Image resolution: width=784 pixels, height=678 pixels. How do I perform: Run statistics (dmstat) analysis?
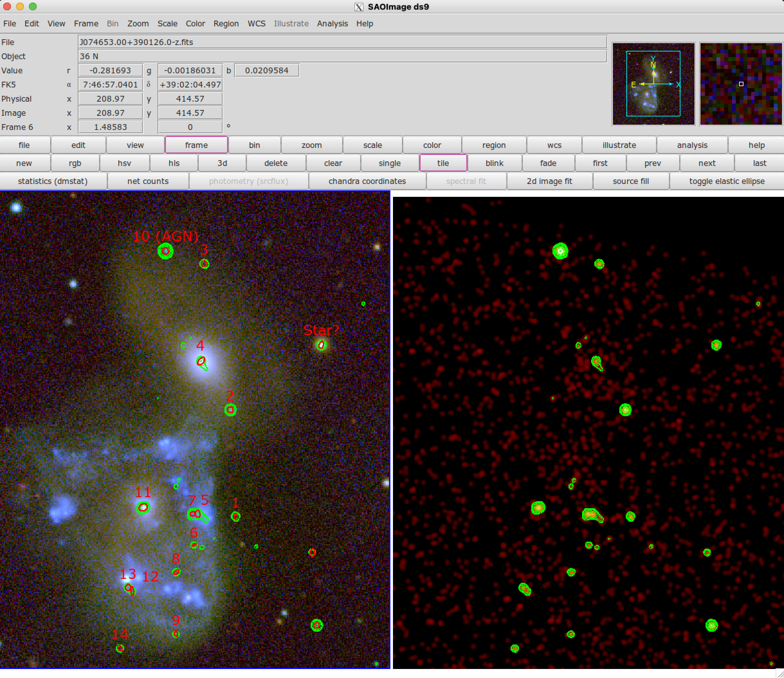pyautogui.click(x=53, y=181)
